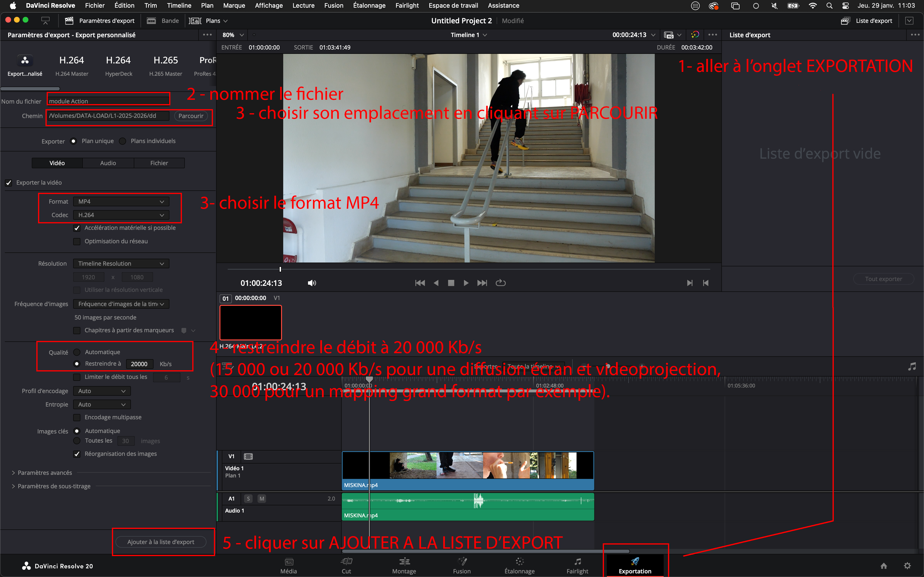This screenshot has height=577, width=924.
Task: Enable Optimisation du réseau
Action: point(77,241)
